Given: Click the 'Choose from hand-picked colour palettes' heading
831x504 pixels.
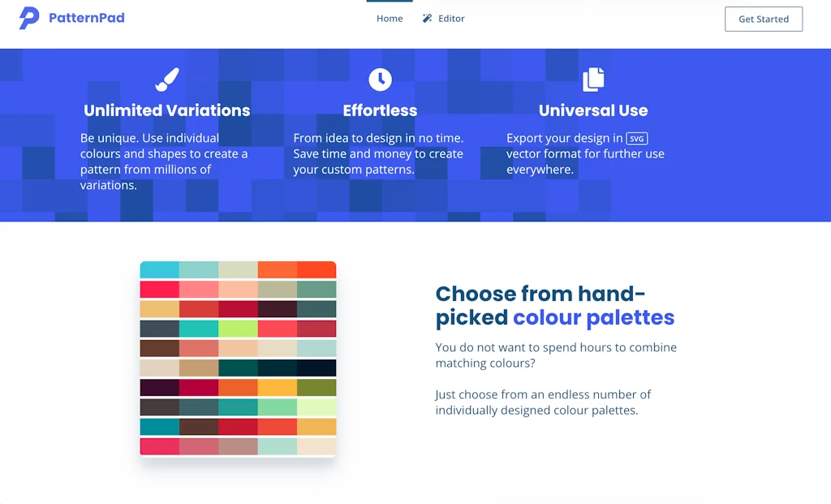Looking at the screenshot, I should click(554, 305).
